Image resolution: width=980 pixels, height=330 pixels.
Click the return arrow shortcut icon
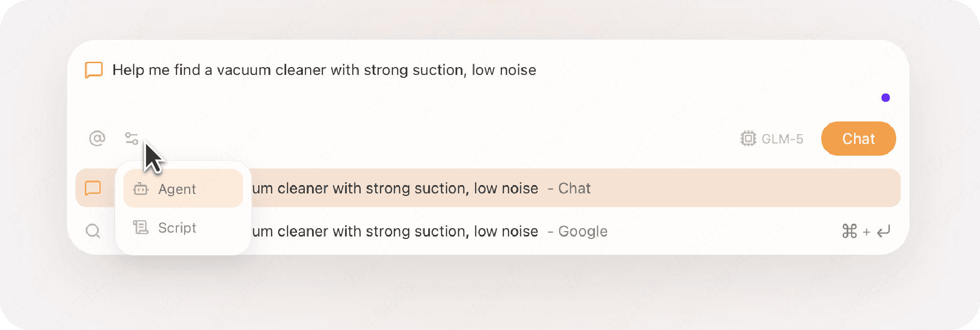[883, 231]
